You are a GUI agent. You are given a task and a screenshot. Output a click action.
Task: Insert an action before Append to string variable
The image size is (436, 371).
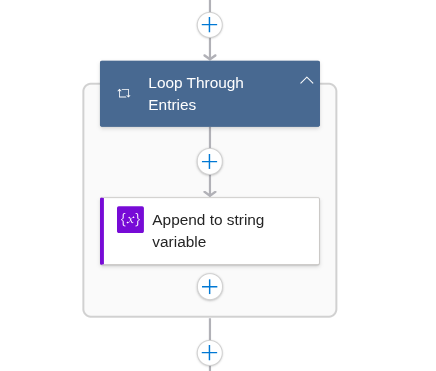[210, 162]
